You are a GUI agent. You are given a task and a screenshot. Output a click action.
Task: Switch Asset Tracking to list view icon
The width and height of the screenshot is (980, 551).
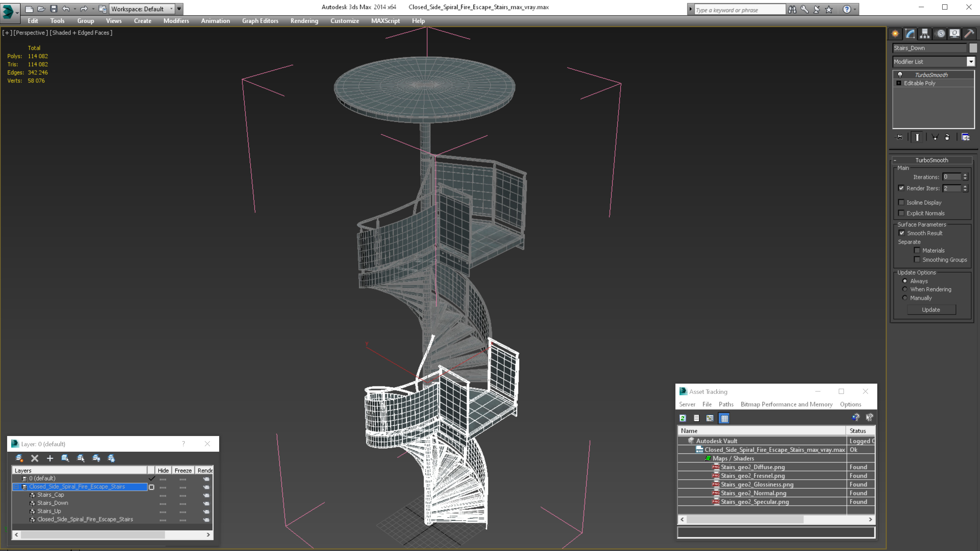[x=697, y=418]
